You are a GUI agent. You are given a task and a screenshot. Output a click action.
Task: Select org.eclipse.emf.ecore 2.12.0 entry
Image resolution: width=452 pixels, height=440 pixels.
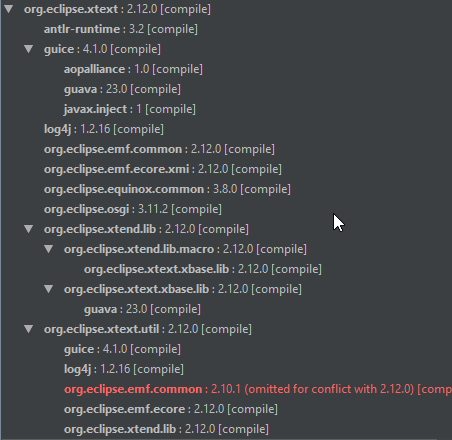pos(171,409)
